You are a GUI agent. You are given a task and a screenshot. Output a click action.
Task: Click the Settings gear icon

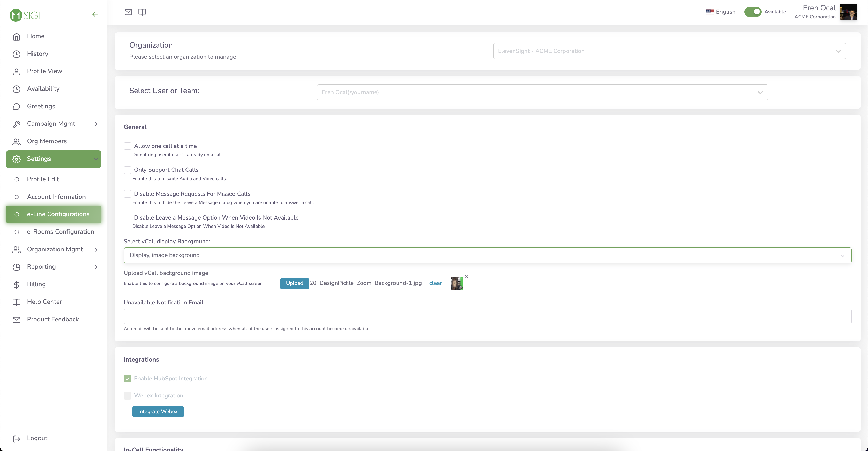click(17, 159)
